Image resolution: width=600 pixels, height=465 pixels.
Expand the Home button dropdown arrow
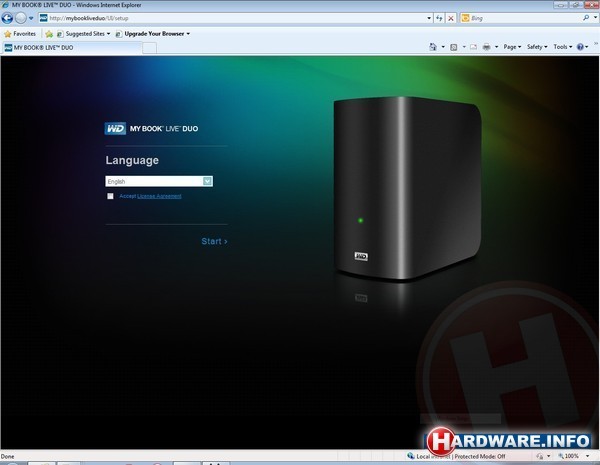click(x=443, y=47)
